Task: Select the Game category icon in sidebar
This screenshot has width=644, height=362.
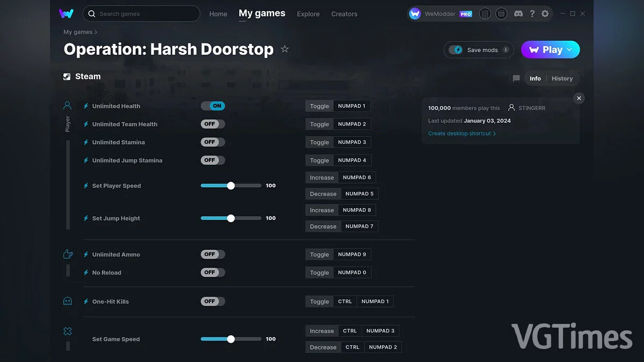Action: click(x=68, y=331)
